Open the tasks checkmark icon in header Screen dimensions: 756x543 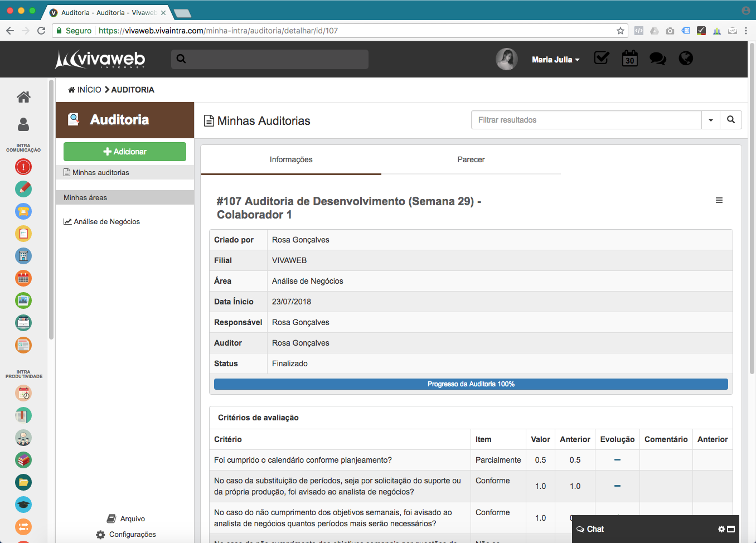[x=601, y=58]
